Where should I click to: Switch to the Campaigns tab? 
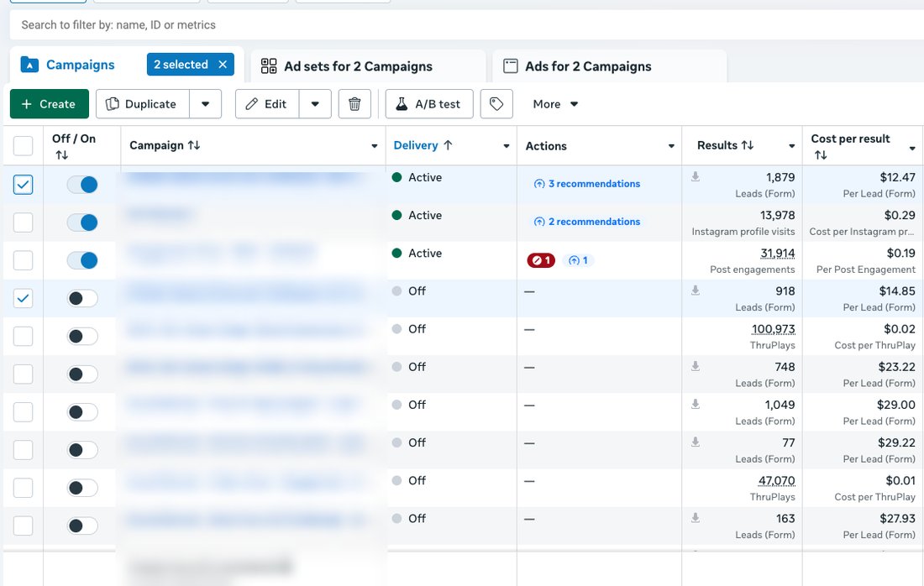click(80, 65)
